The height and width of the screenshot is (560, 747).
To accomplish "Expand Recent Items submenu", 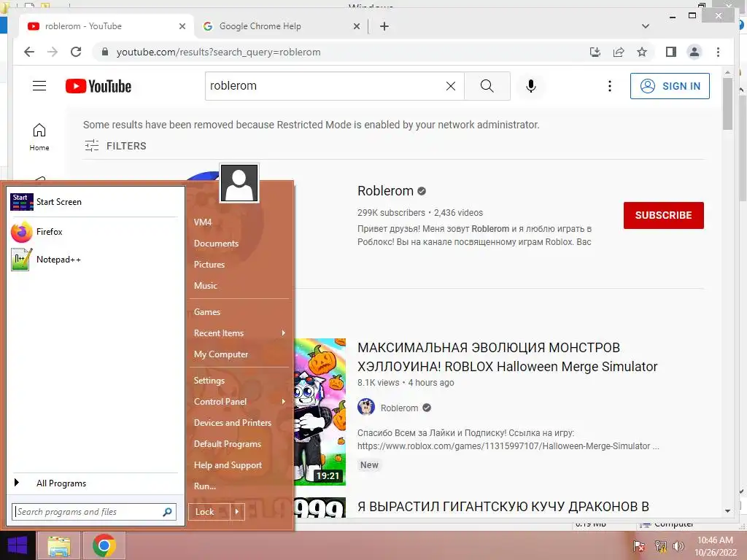I will coord(239,333).
